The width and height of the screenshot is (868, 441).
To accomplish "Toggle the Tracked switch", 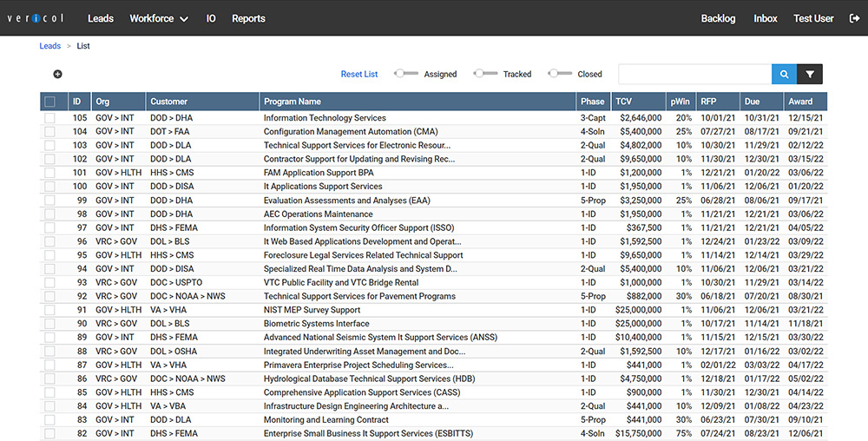I will tap(485, 74).
